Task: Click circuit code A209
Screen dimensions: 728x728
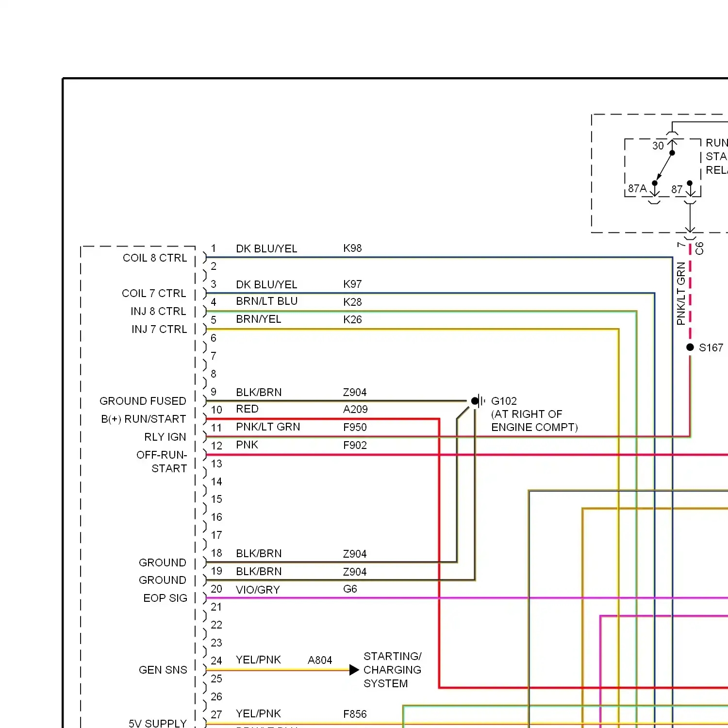Action: (355, 409)
